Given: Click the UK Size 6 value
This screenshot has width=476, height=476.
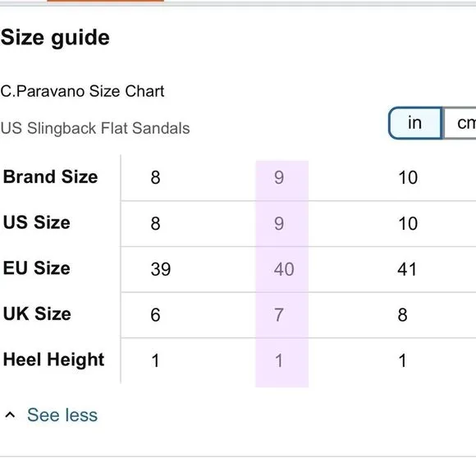Looking at the screenshot, I should (x=155, y=314).
